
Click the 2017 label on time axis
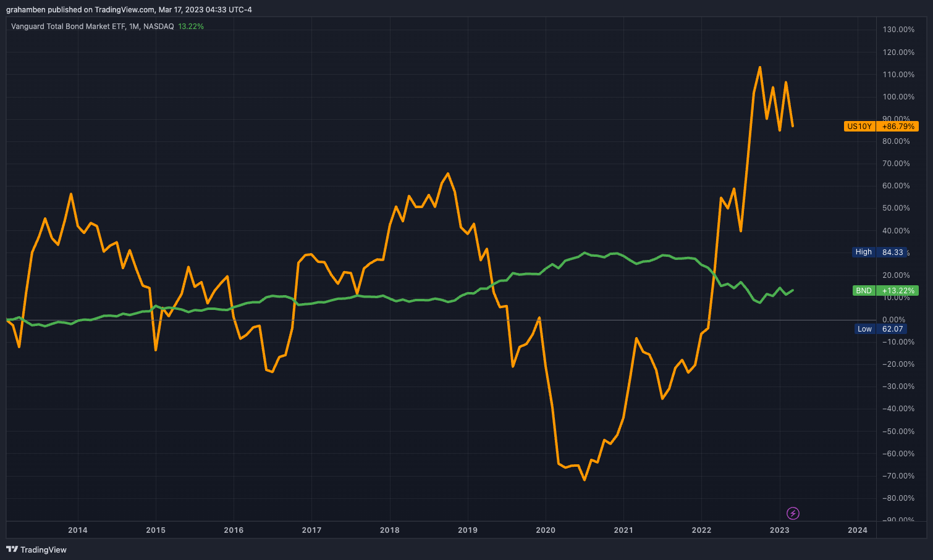[311, 530]
